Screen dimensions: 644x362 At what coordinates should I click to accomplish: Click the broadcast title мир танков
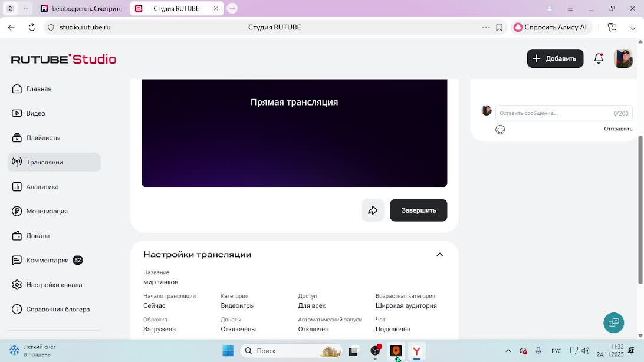pyautogui.click(x=160, y=282)
